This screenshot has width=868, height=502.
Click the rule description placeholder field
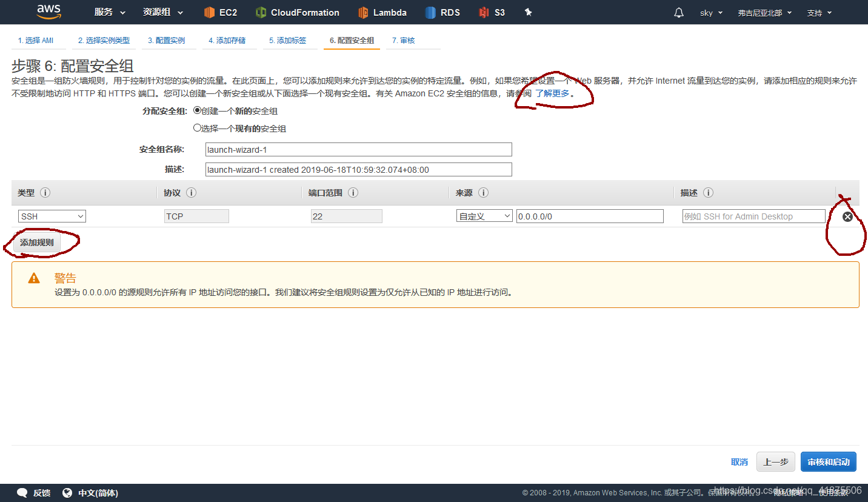753,216
